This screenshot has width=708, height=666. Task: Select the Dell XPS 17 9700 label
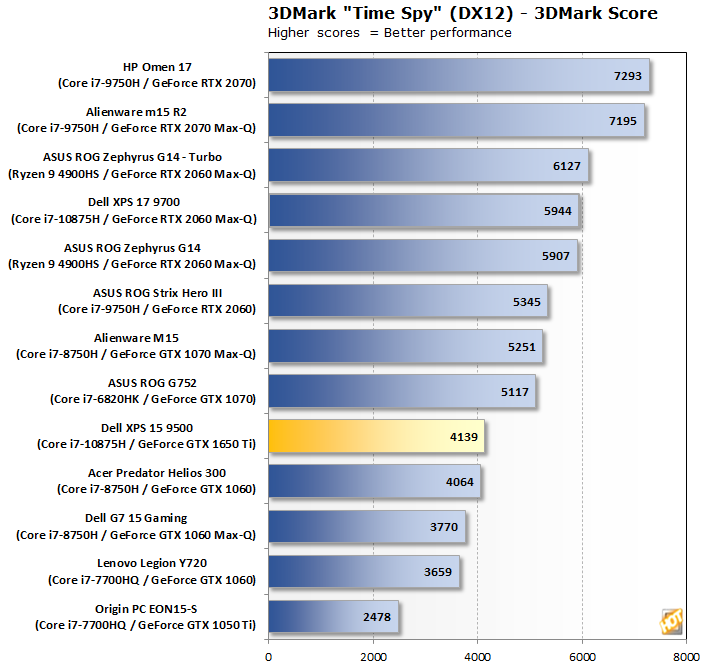click(x=134, y=210)
